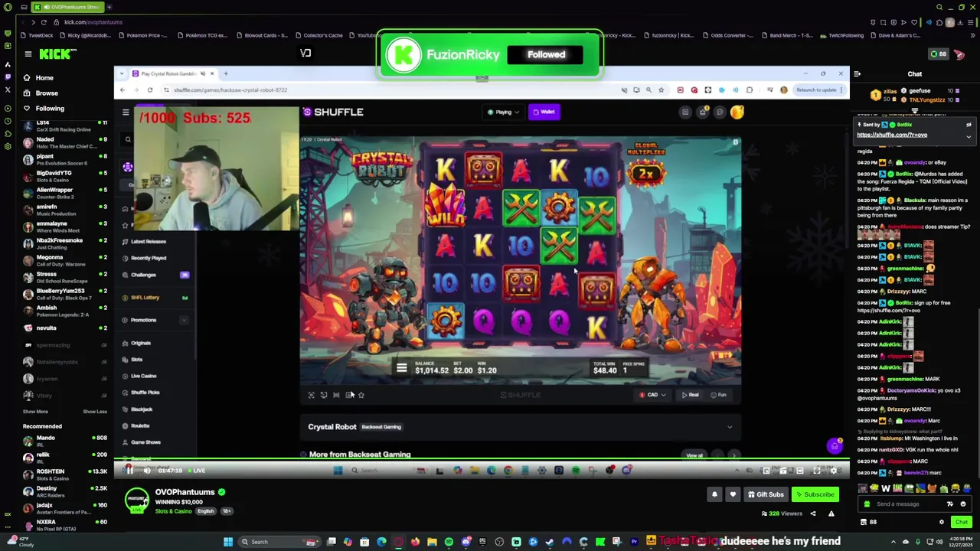Favorite the Crystal Robot game star
Viewport: 980px width, 551px height.
(x=361, y=395)
